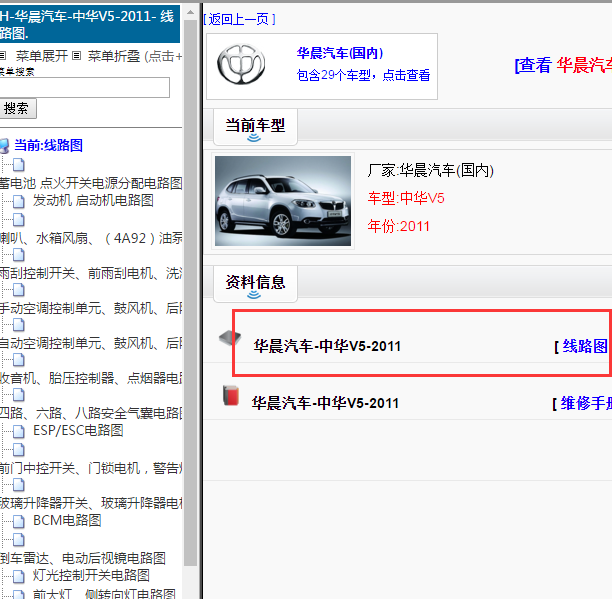This screenshot has width=612, height=599.
Task: Click the gray wiring diagram icon
Action: click(x=230, y=338)
